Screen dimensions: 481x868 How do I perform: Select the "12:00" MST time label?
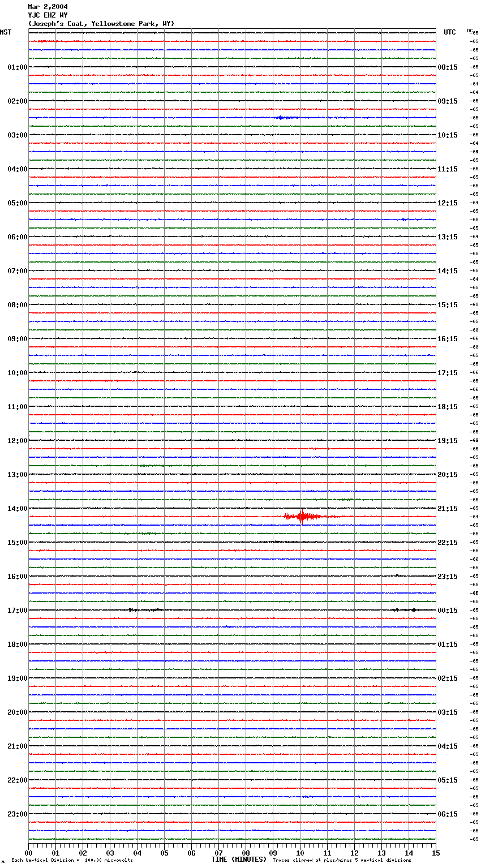pyautogui.click(x=18, y=441)
